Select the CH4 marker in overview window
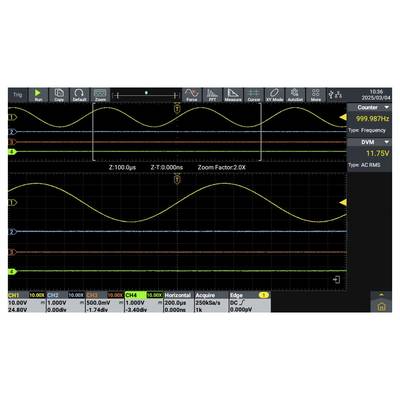Viewport: 400px width, 400px height. 13,152
